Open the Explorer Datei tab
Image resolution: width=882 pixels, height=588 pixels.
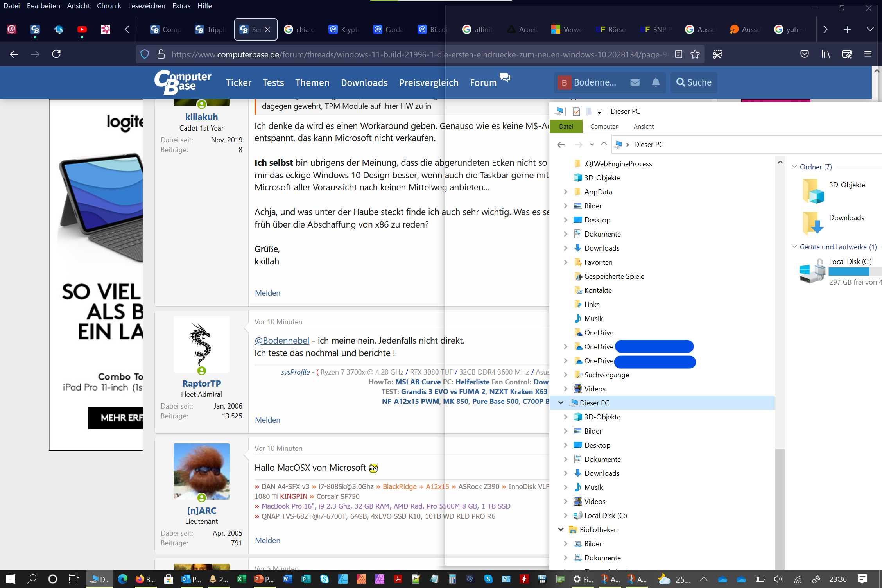(x=566, y=126)
